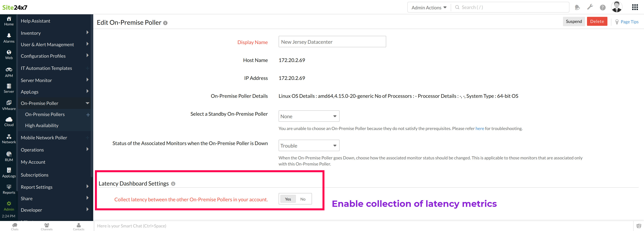Open the Cloud monitoring section
Viewport: 644px width, 231px height.
click(9, 121)
